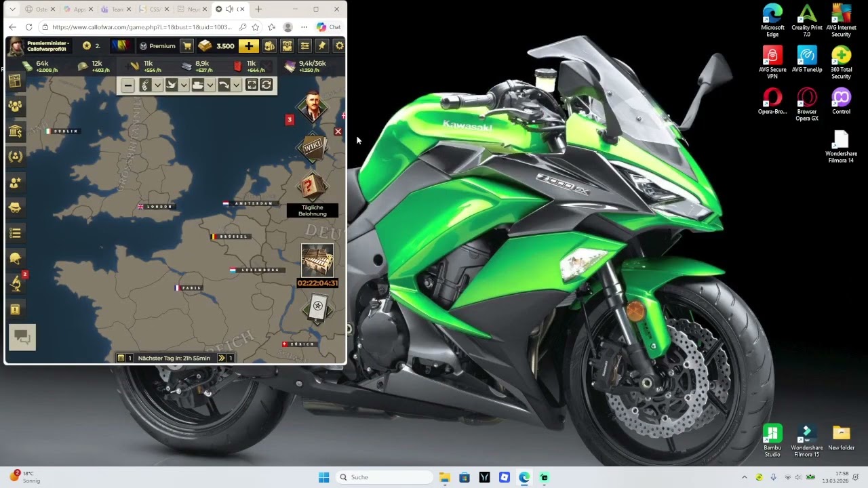Viewport: 868px width, 488px height.
Task: Open the sliders options icon in top bar
Action: 304,46
